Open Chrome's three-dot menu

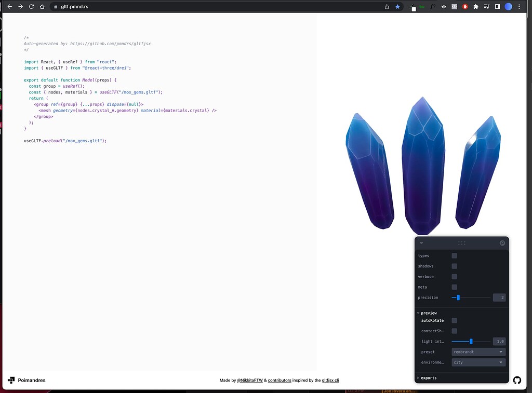click(x=519, y=6)
